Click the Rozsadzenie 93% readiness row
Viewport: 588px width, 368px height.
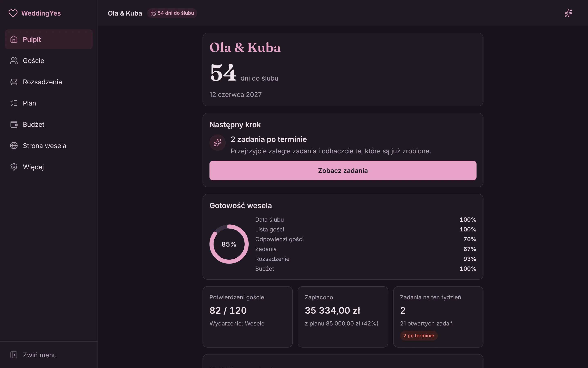coord(366,259)
